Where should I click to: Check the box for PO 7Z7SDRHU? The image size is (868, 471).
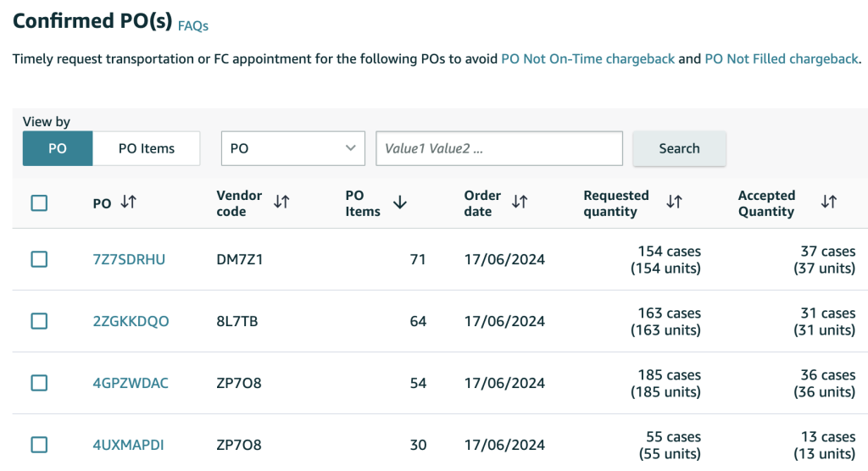[x=39, y=259]
